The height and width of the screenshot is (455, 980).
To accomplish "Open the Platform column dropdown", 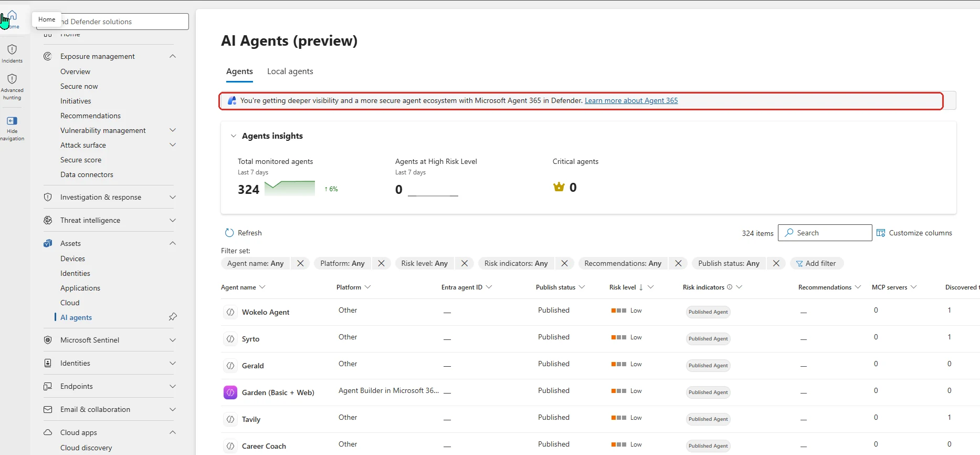I will (x=367, y=287).
